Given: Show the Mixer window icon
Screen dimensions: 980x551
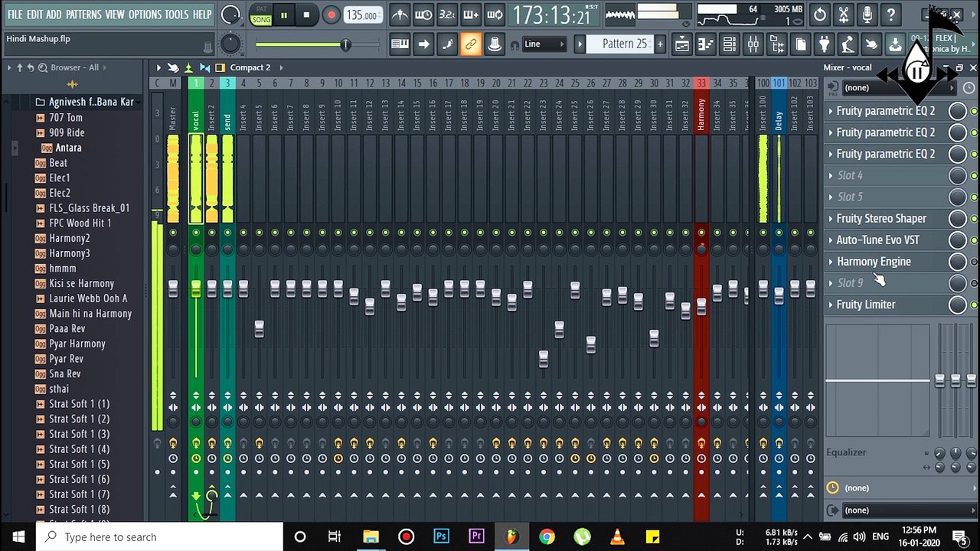Looking at the screenshot, I should pos(753,44).
